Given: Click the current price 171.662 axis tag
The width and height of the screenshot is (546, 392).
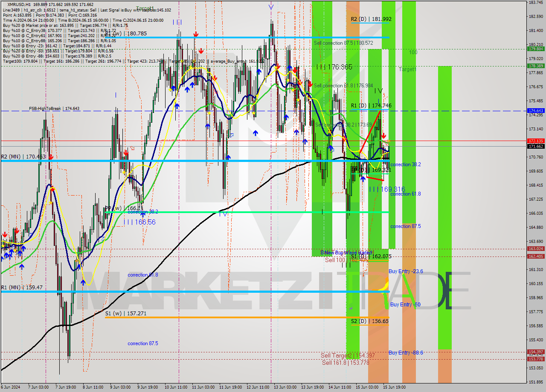Looking at the screenshot, I should click(536, 146).
